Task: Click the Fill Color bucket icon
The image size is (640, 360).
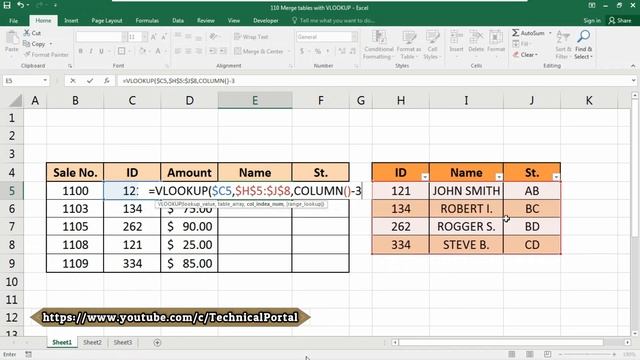Action: 142,51
